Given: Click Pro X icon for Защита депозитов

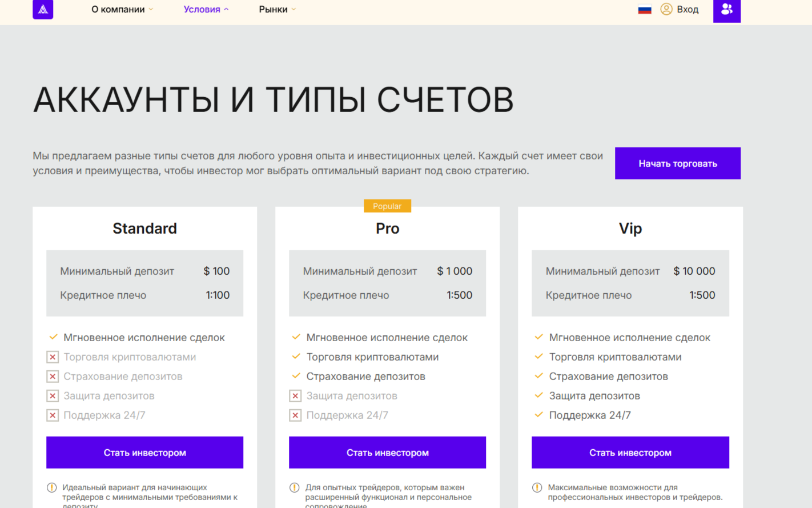Looking at the screenshot, I should point(295,396).
